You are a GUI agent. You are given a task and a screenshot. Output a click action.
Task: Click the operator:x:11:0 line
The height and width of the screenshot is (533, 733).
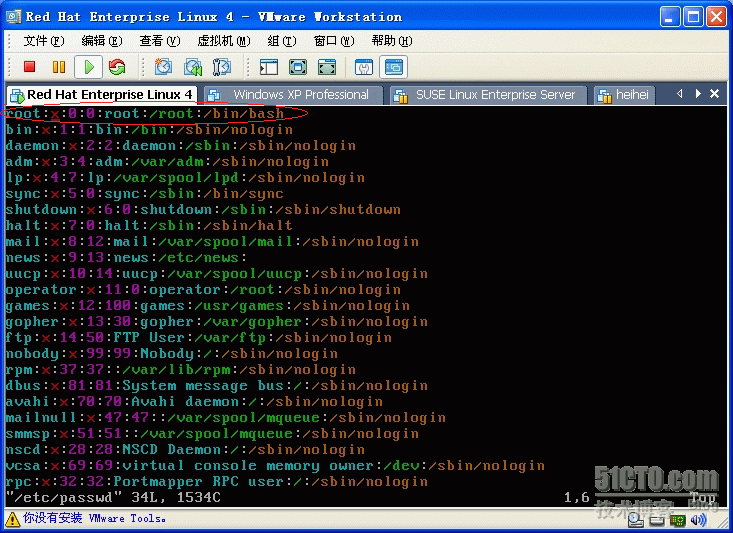(203, 289)
